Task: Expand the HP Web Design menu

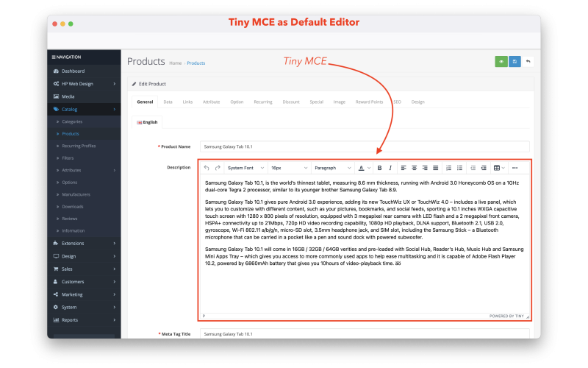Action: [x=84, y=84]
